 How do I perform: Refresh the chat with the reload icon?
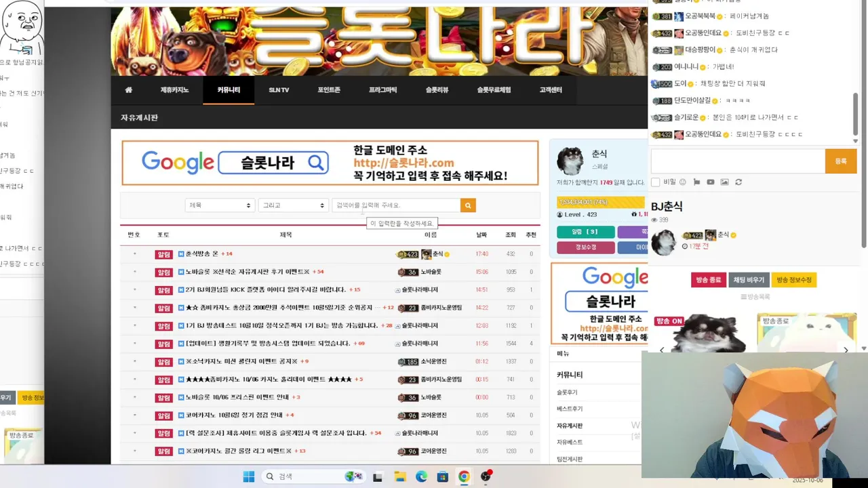[x=738, y=182]
